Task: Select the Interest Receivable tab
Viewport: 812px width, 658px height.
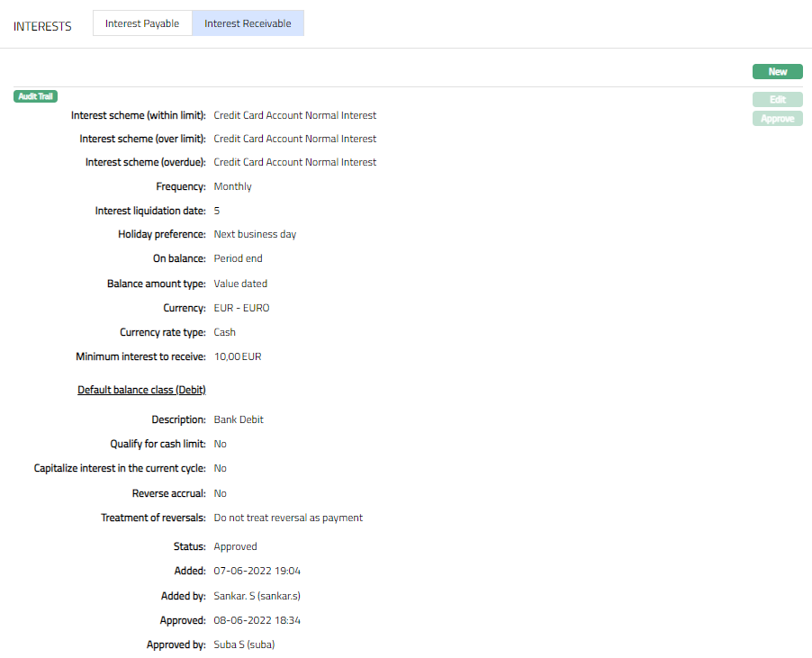Action: [248, 23]
